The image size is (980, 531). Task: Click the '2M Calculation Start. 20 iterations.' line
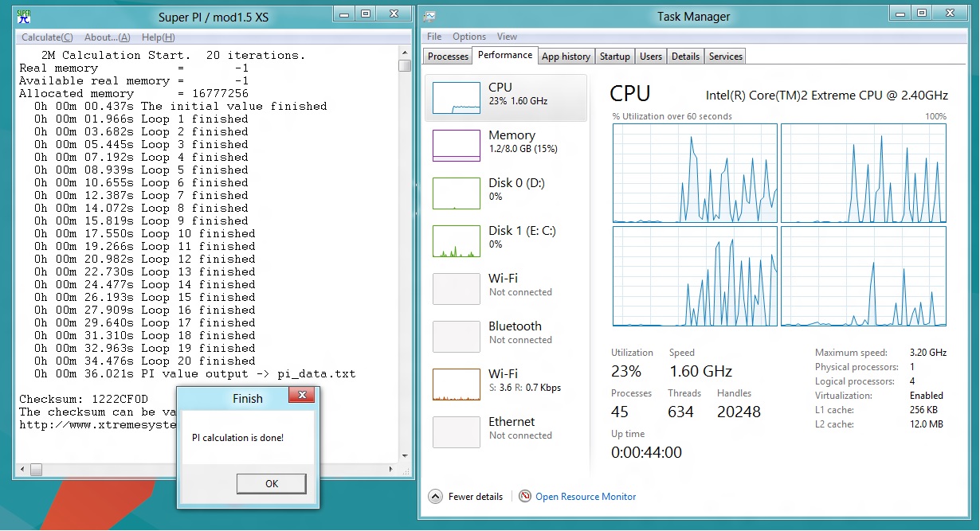[173, 55]
